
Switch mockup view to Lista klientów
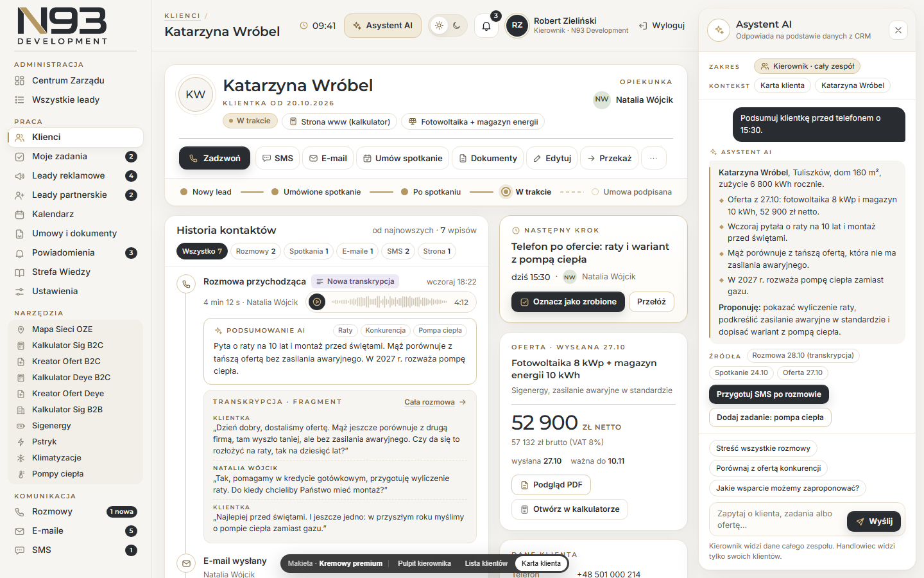tap(486, 563)
